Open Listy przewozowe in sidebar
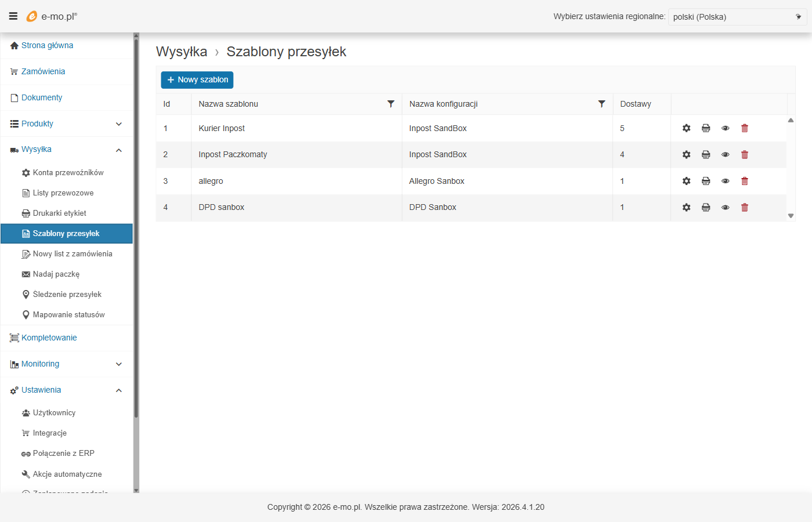 [x=63, y=193]
